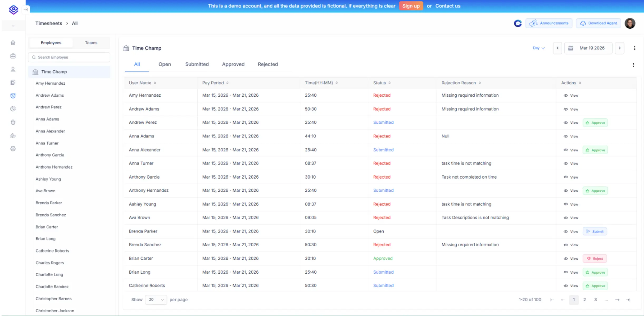Open the Day view dropdown
The image size is (644, 316).
pyautogui.click(x=538, y=48)
